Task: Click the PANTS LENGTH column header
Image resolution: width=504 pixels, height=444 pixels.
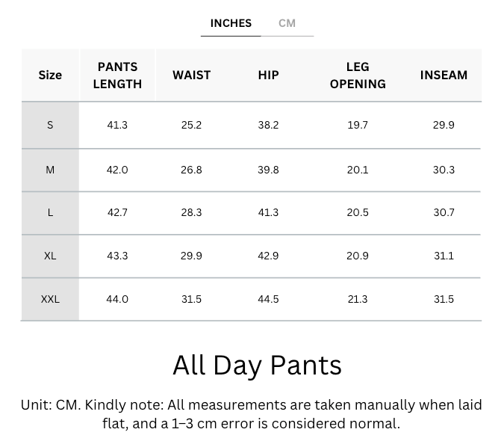Action: 117,75
